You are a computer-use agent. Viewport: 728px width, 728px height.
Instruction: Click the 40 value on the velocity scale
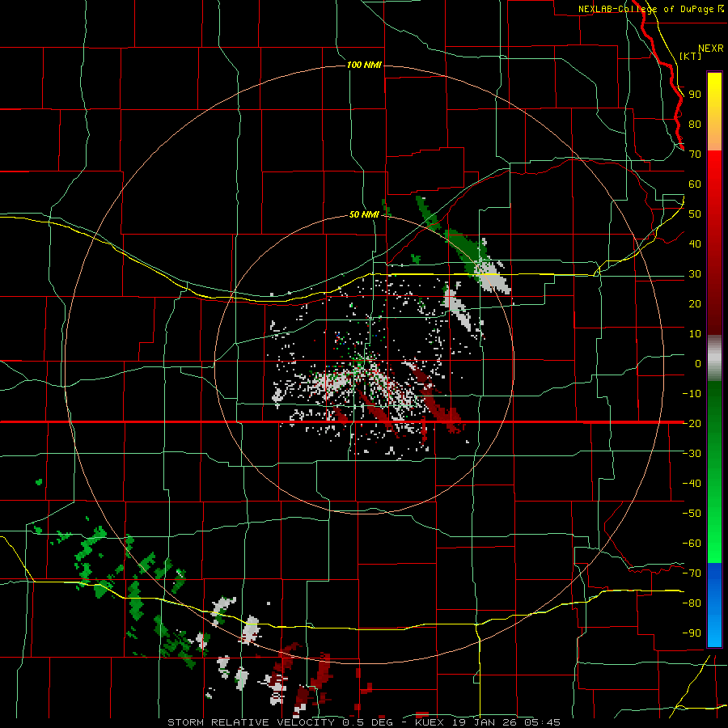[x=695, y=244]
